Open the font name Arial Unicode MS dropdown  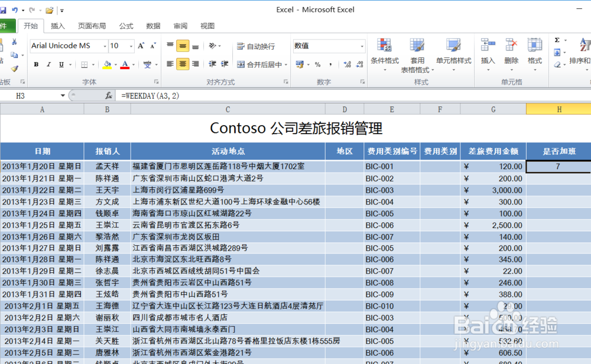click(x=105, y=46)
